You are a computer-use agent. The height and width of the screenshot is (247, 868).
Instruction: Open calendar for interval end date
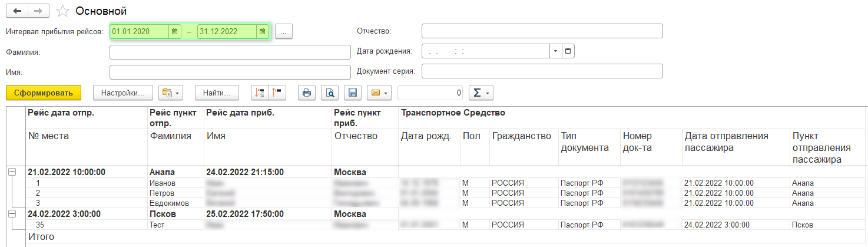[263, 32]
